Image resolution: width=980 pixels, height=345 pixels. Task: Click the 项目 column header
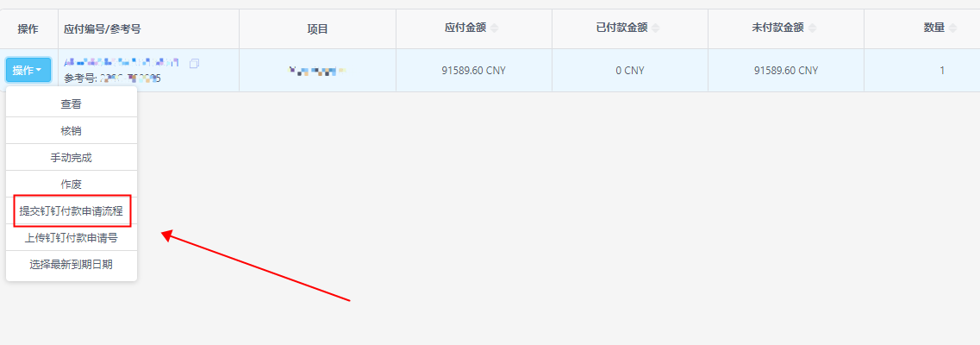tap(317, 28)
